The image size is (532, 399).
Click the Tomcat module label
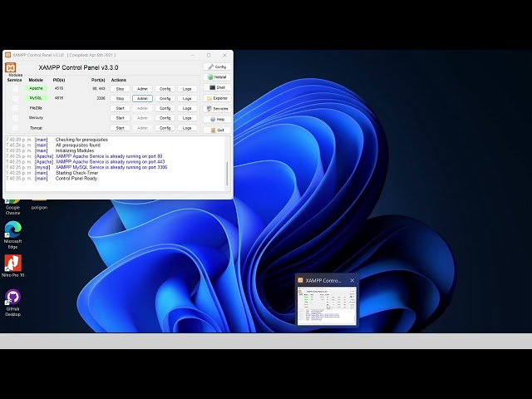[36, 128]
